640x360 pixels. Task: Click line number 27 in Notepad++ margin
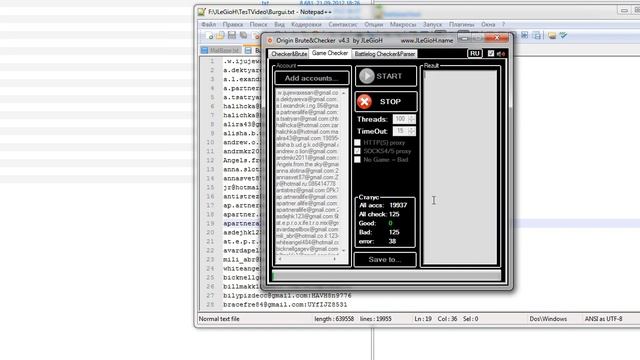point(211,296)
